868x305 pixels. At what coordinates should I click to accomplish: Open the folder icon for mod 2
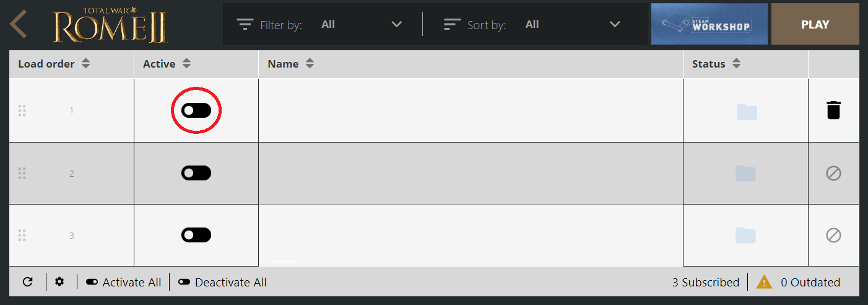(x=746, y=174)
